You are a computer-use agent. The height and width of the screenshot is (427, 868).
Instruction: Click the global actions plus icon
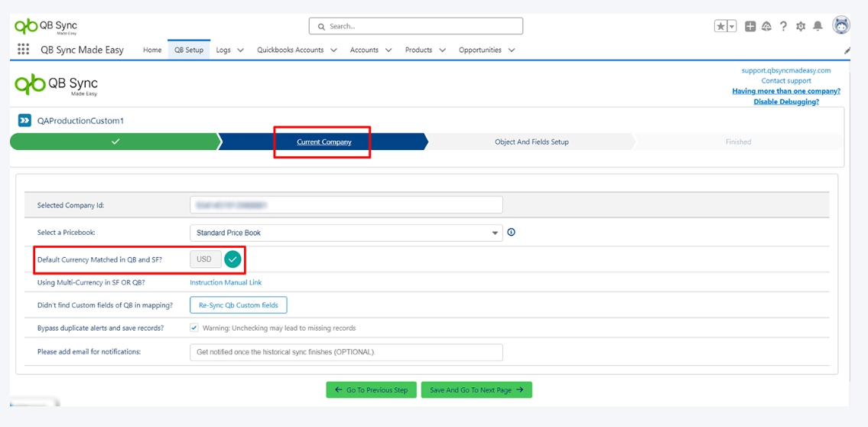(750, 26)
